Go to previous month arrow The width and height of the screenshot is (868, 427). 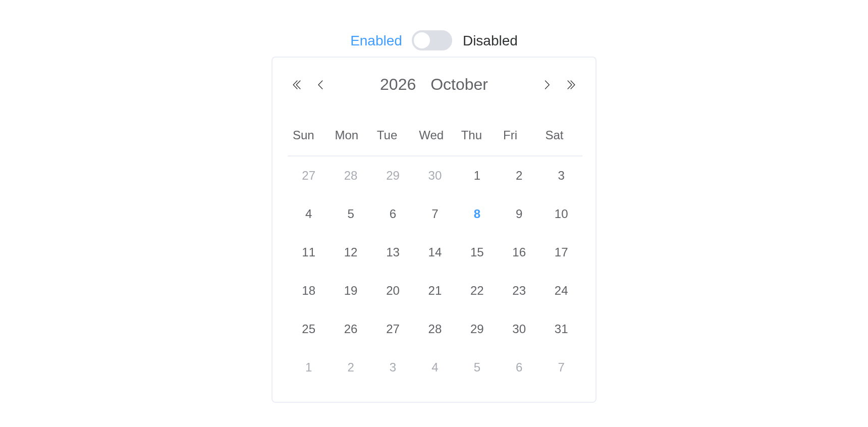pos(320,85)
